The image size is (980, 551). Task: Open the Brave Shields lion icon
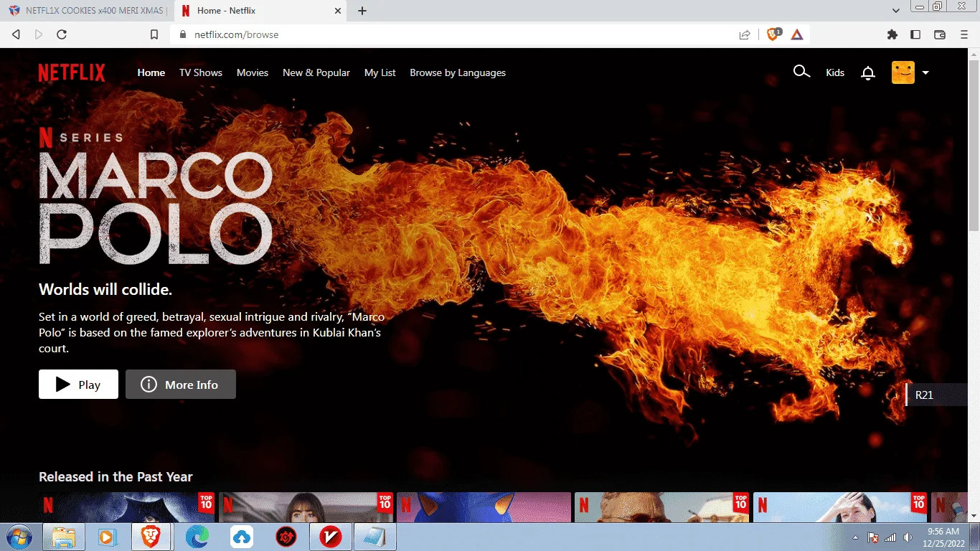point(773,34)
